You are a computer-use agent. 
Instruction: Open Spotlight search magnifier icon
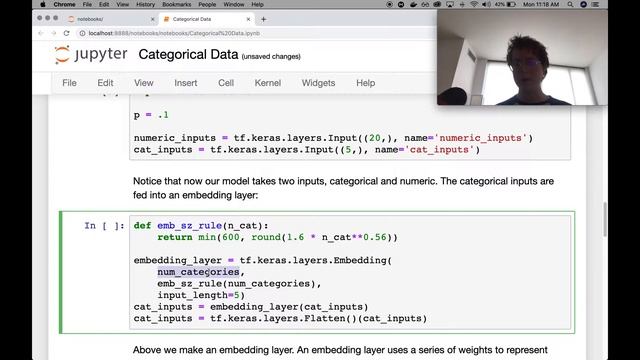pos(570,4)
